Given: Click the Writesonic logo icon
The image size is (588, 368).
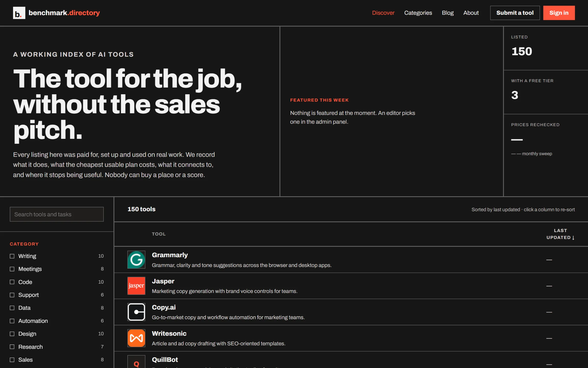Looking at the screenshot, I should click(136, 338).
